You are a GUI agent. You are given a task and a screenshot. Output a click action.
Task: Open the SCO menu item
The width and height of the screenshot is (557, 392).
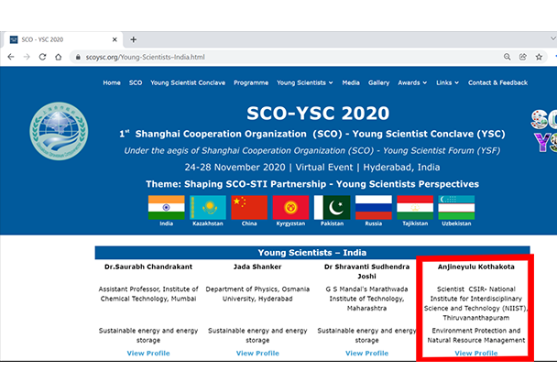coord(136,82)
